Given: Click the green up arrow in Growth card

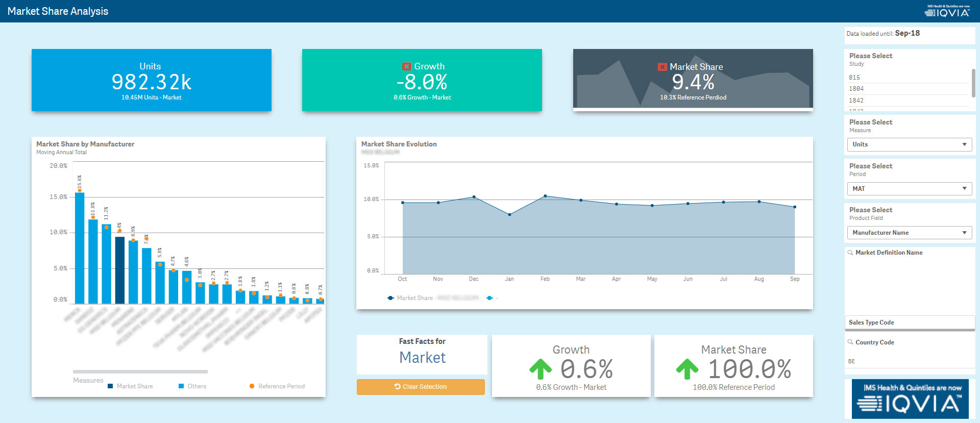Looking at the screenshot, I should (541, 369).
